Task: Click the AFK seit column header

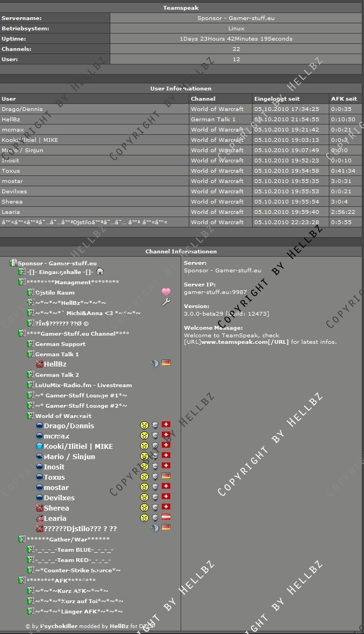Action: point(346,99)
